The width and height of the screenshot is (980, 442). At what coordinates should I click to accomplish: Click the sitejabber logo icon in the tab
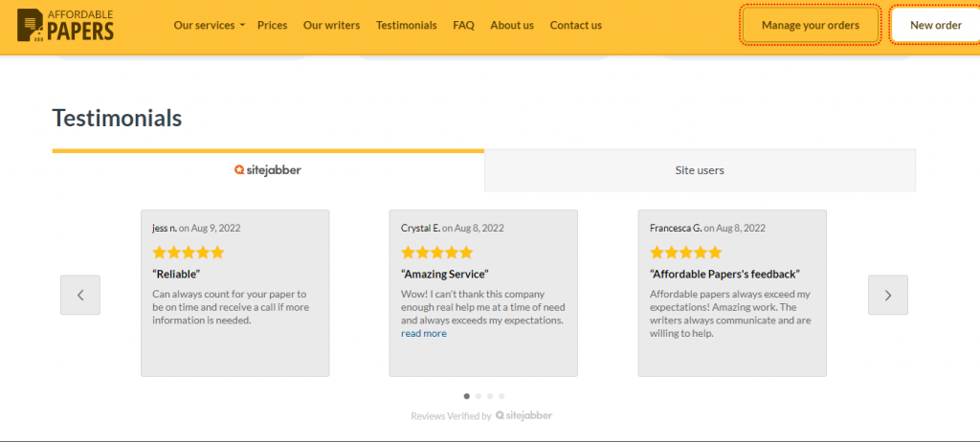pyautogui.click(x=238, y=169)
